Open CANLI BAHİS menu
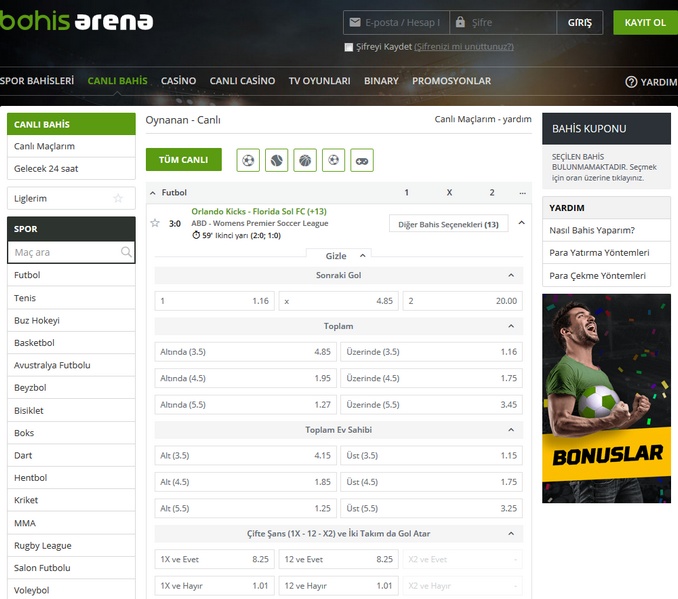This screenshot has height=599, width=678. [117, 81]
